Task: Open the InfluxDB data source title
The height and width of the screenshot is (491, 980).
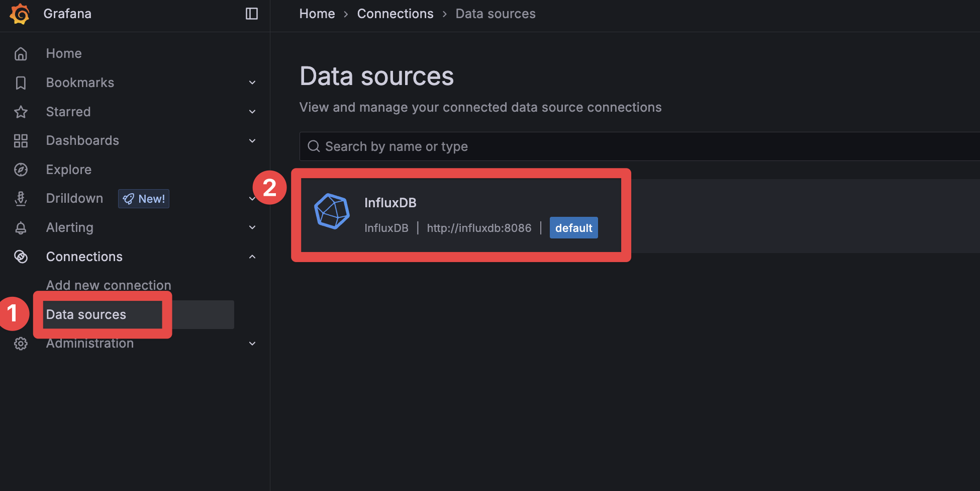Action: tap(390, 203)
